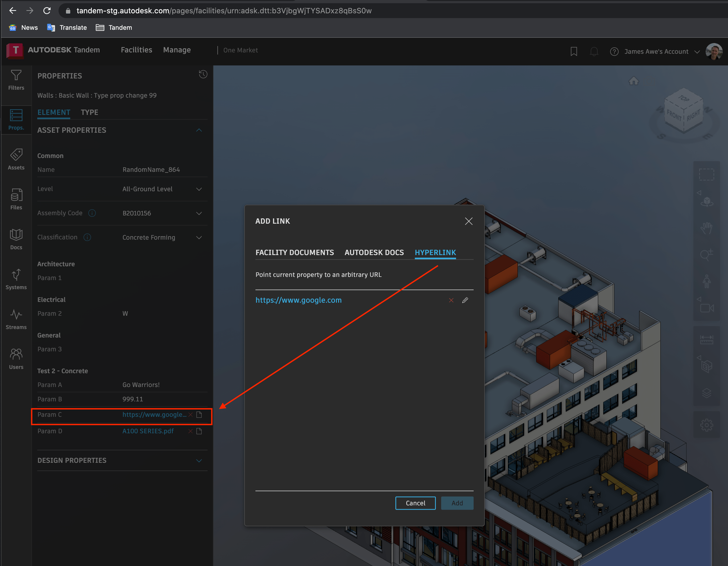This screenshot has height=566, width=728.
Task: Select the camera tool in viewer toolbar
Action: click(706, 308)
